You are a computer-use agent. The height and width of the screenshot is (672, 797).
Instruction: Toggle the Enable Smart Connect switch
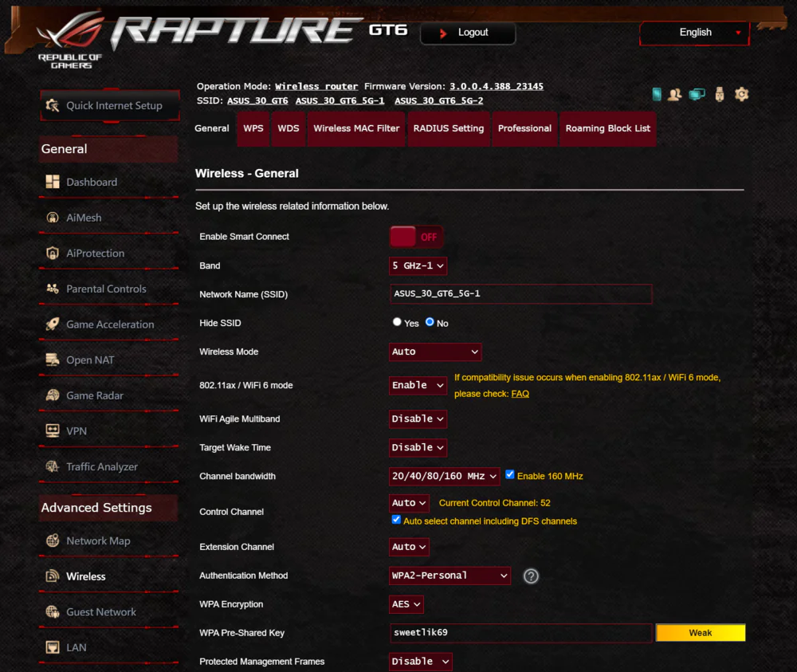pos(416,237)
